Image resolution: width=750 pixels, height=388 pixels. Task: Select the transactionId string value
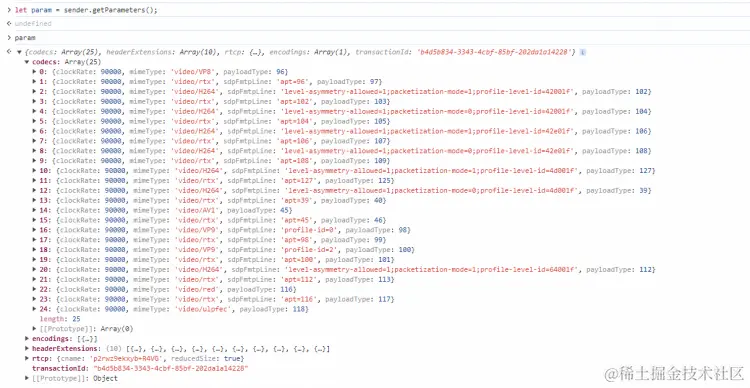click(171, 368)
